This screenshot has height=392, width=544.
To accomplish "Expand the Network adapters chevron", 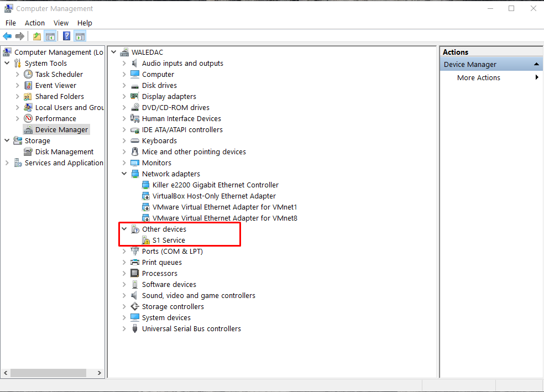I will 124,174.
